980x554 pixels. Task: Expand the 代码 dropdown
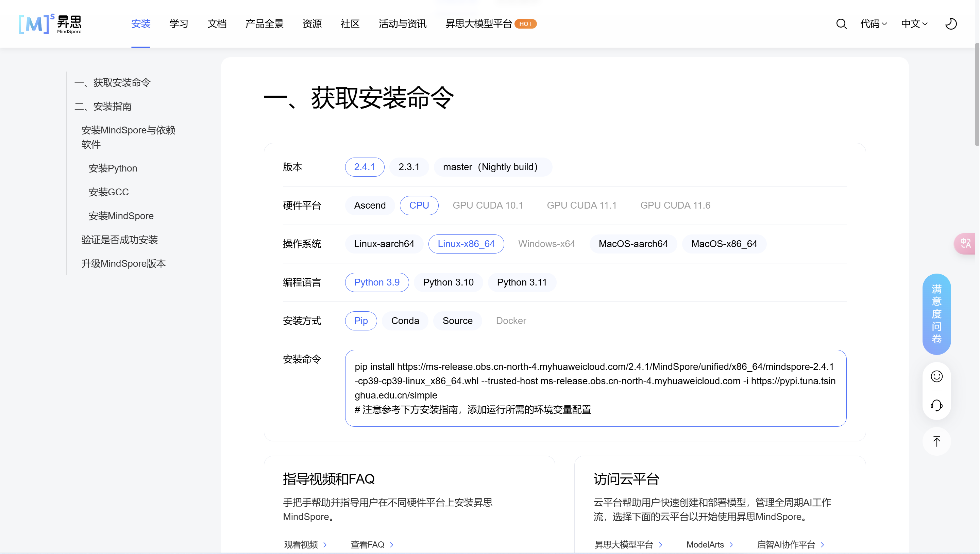[x=874, y=24]
